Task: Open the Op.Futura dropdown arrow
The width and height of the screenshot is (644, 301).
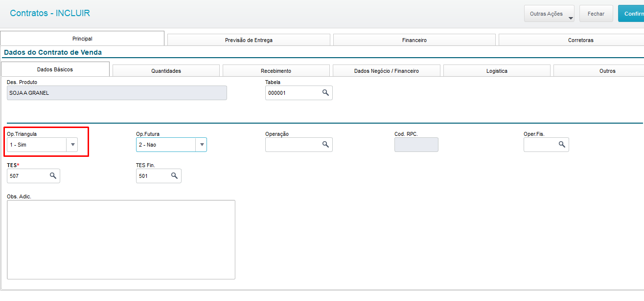Action: pos(202,145)
